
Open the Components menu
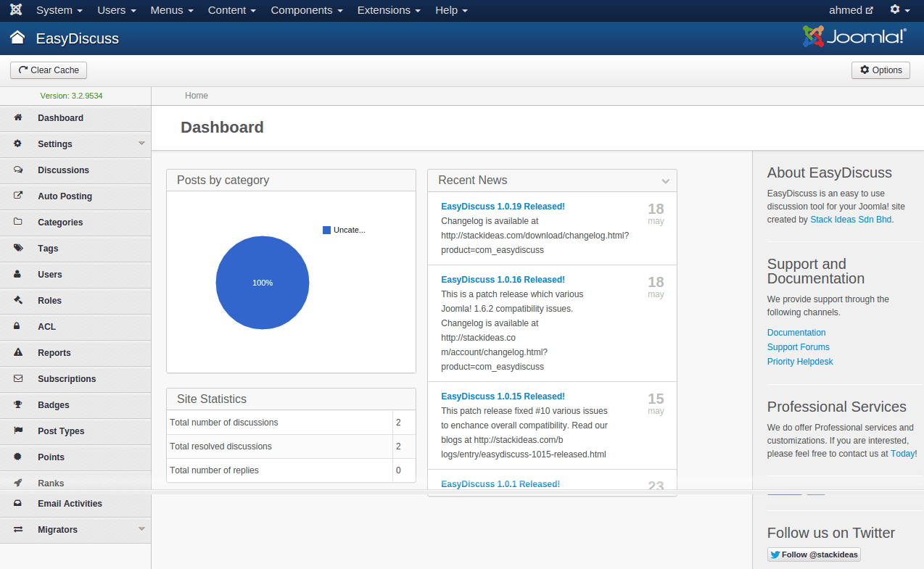coord(307,10)
